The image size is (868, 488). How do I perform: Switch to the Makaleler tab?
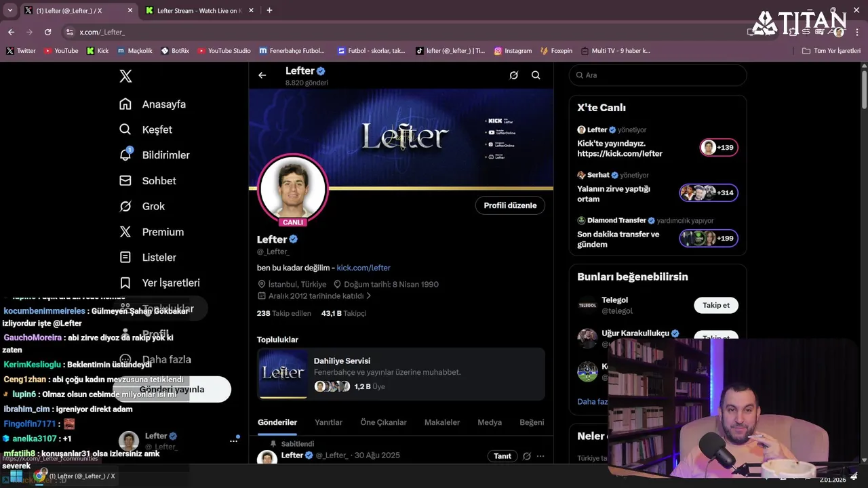(x=442, y=422)
